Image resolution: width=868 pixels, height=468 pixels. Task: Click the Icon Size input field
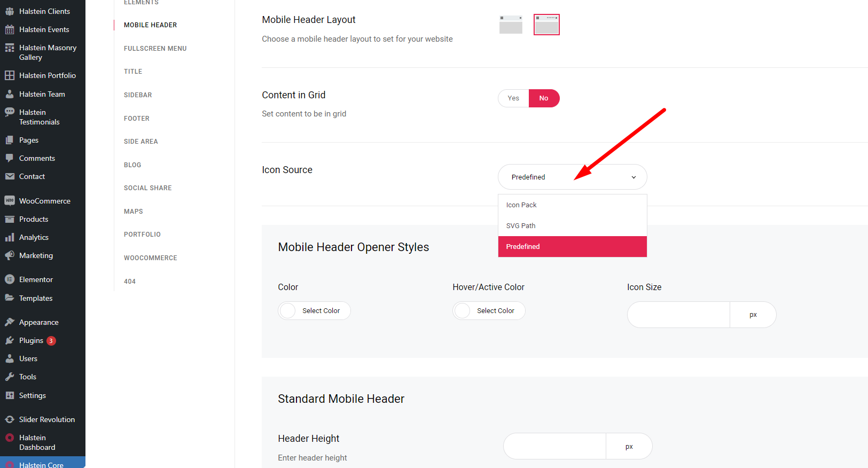(678, 315)
